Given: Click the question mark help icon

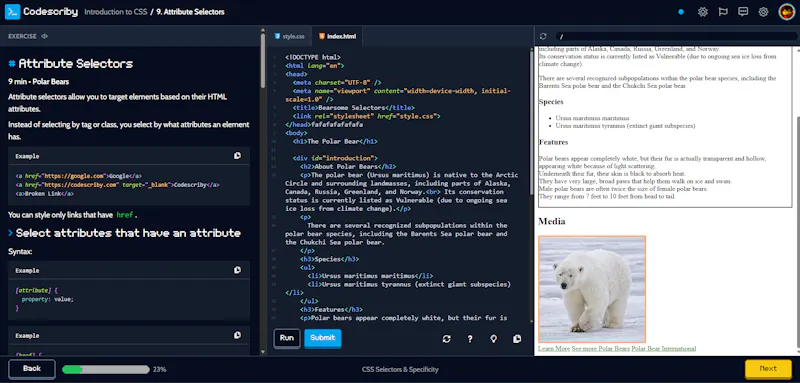Looking at the screenshot, I should point(470,339).
